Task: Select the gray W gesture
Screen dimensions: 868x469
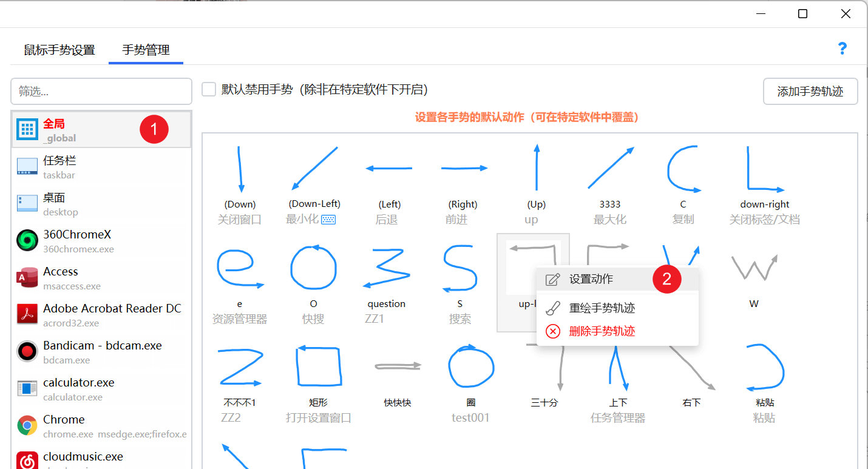Action: pos(754,268)
